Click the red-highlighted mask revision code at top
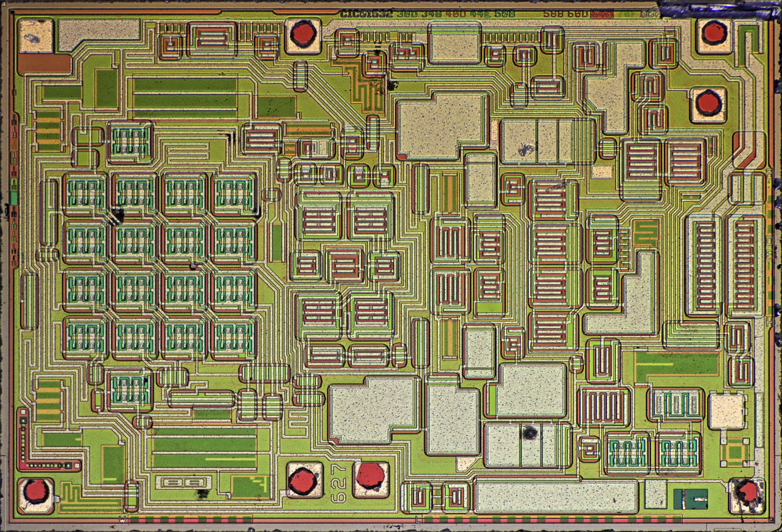 [x=602, y=14]
